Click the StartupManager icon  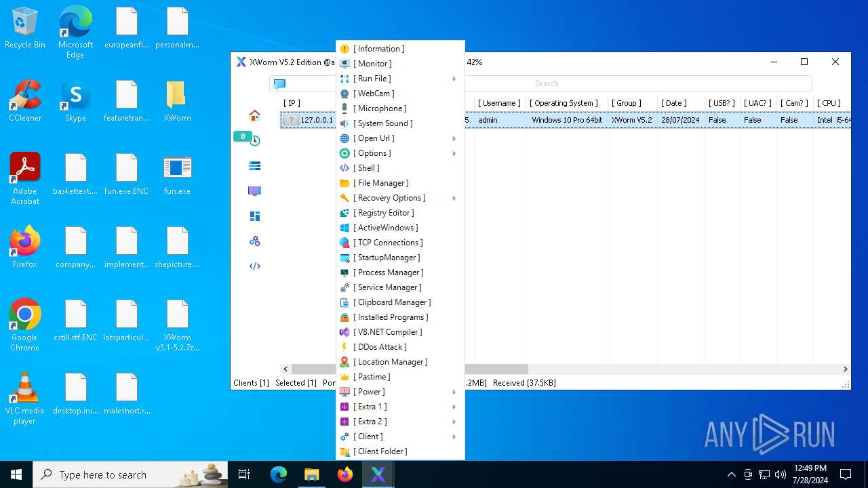344,258
